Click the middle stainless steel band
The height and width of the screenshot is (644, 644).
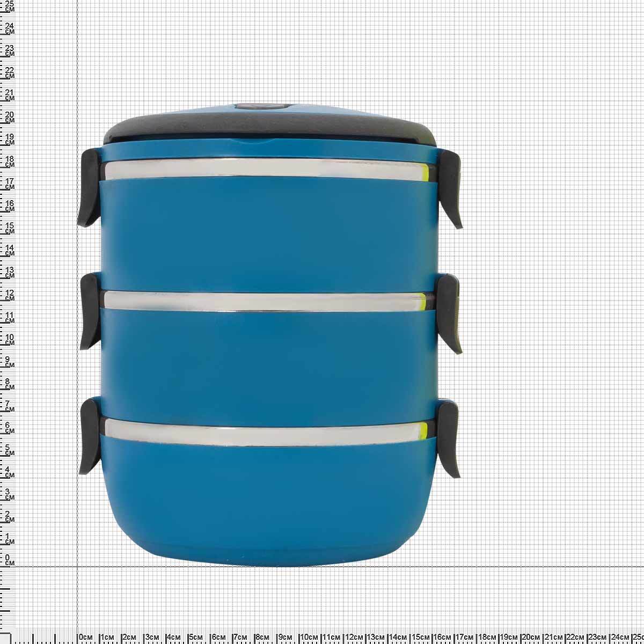tap(263, 302)
